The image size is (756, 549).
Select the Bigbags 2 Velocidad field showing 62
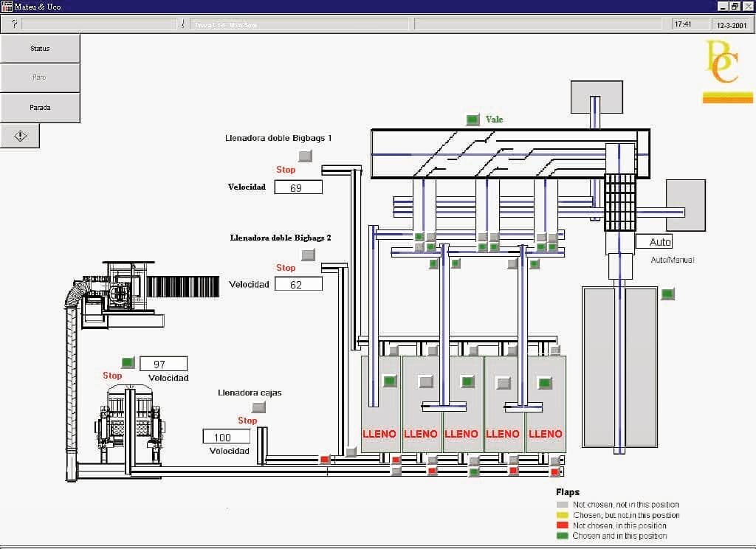(x=298, y=284)
